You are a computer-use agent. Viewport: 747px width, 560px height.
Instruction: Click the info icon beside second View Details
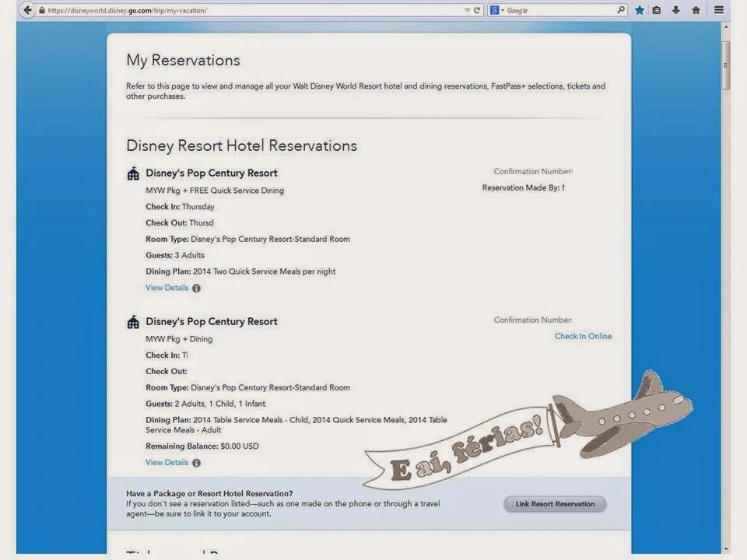coord(196,463)
